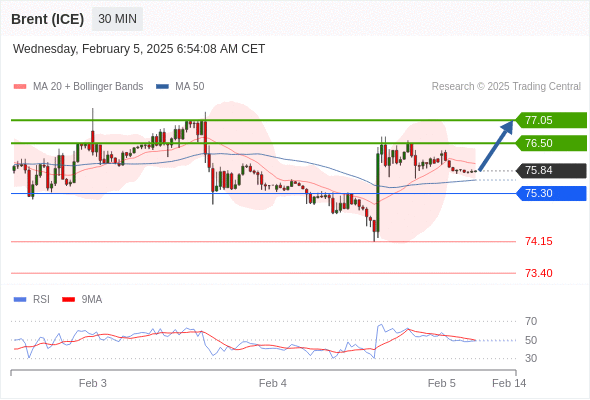Viewport: 590px width, 400px height.
Task: Select the 77.05 green resistance label
Action: [552, 120]
